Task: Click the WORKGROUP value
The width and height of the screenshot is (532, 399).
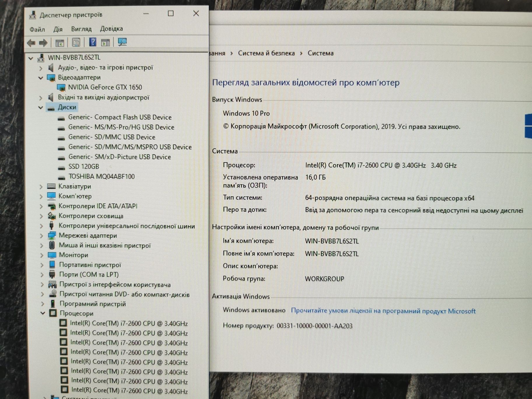Action: [x=325, y=279]
